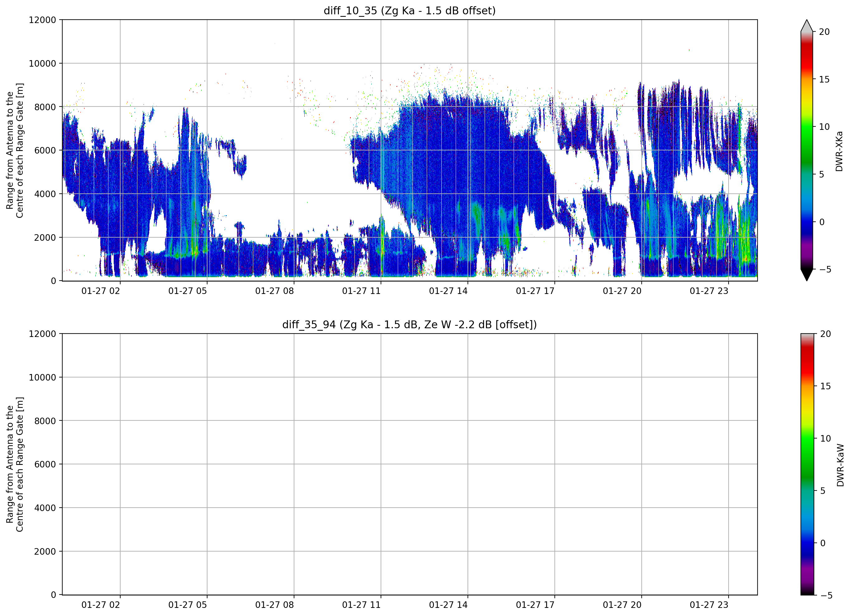Screen dimensions: 851x616
Task: Click the top plot x tick '01-27 05'
Action: 188,291
